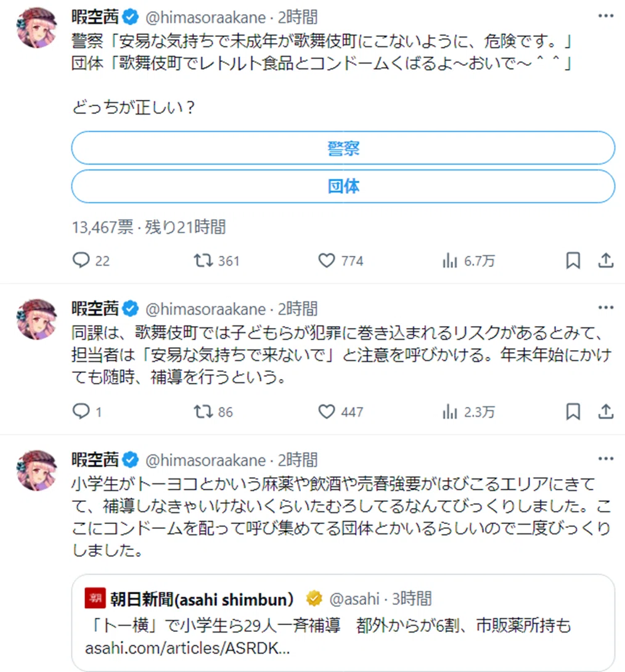Image resolution: width=625 pixels, height=672 pixels.
Task: Bookmark the poll tweet
Action: tap(573, 260)
